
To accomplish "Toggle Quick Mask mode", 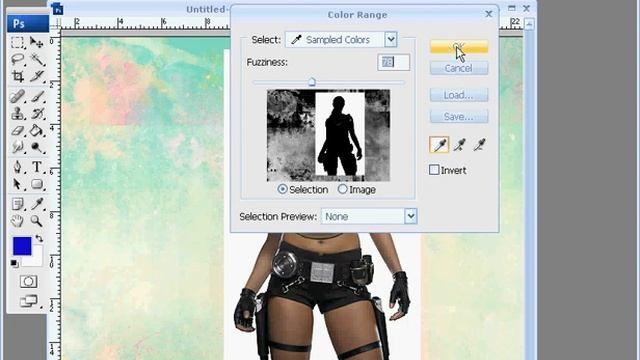I will click(x=28, y=281).
